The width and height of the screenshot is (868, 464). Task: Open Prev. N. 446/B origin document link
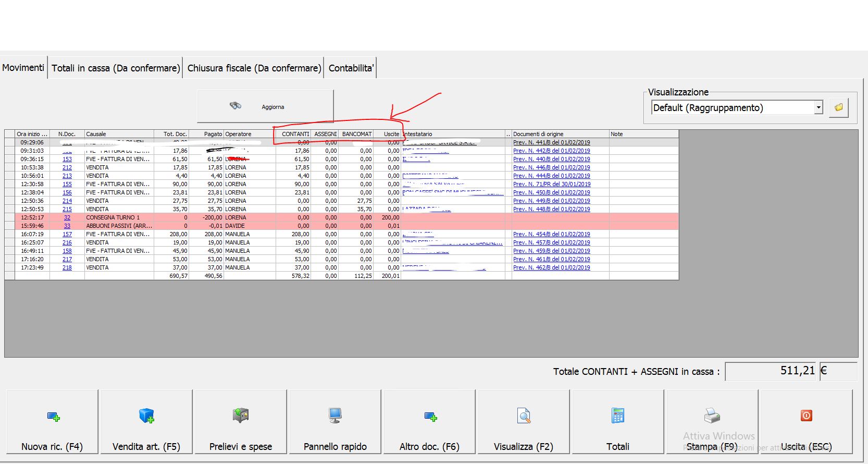[551, 167]
